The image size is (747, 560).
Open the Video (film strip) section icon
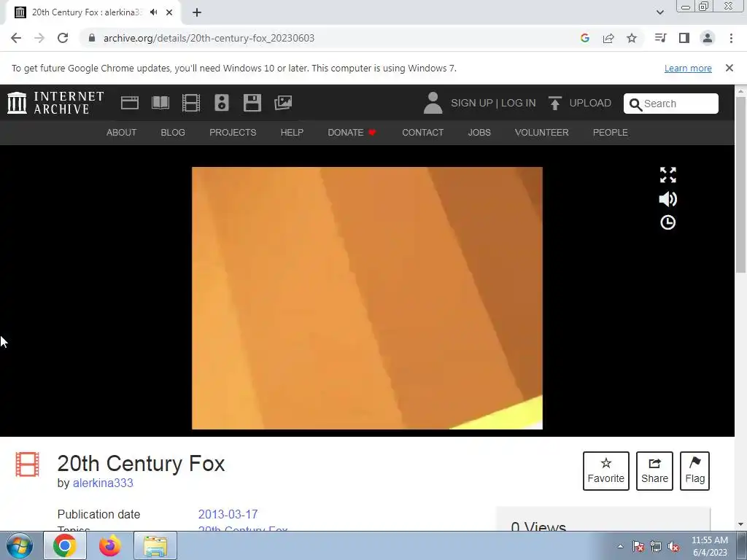tap(191, 103)
